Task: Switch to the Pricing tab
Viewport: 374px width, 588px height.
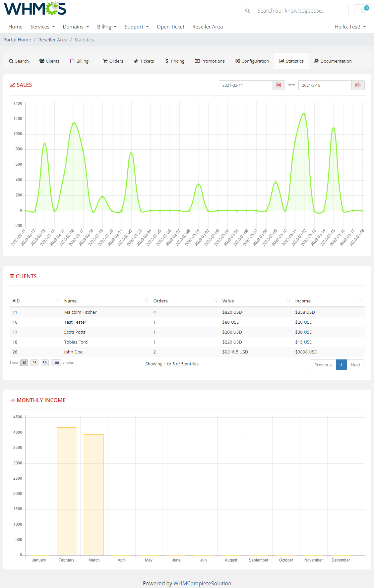Action: (175, 61)
